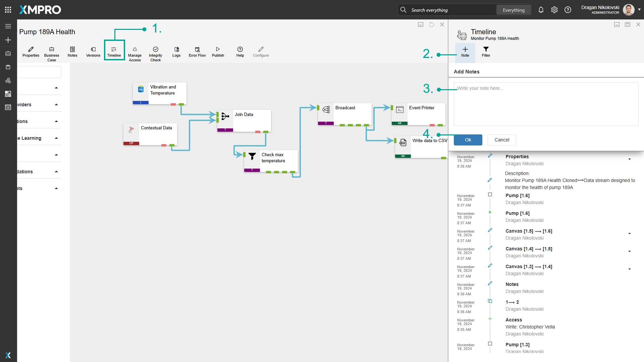This screenshot has height=362, width=644.
Task: Open Versions in toolbar
Action: (93, 51)
